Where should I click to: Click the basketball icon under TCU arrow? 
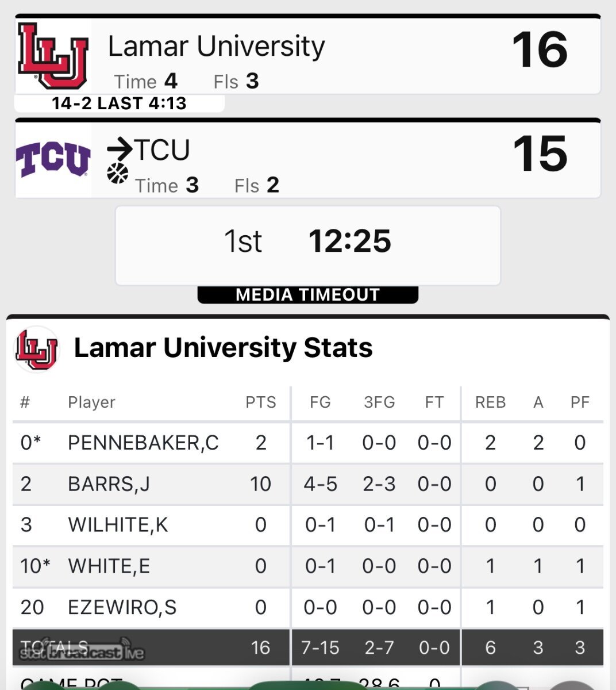point(118,173)
